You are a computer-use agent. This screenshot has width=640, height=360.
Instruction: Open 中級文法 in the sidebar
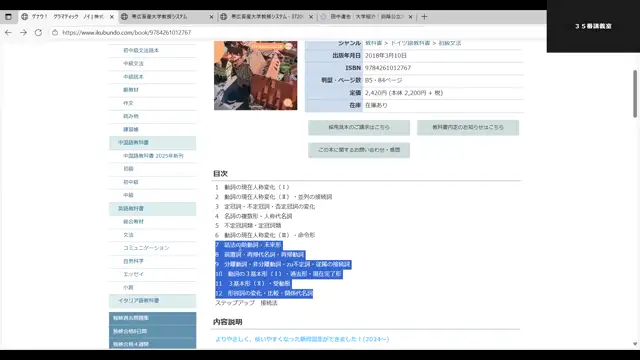[133, 63]
